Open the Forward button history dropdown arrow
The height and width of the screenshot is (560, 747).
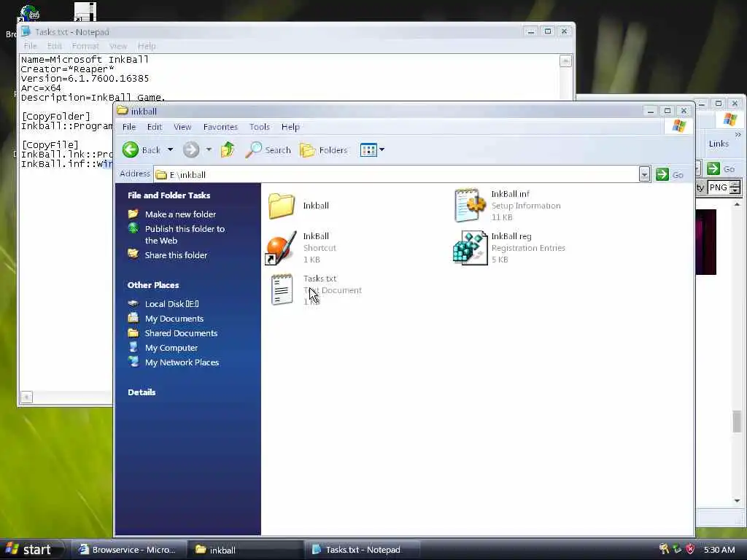click(209, 150)
